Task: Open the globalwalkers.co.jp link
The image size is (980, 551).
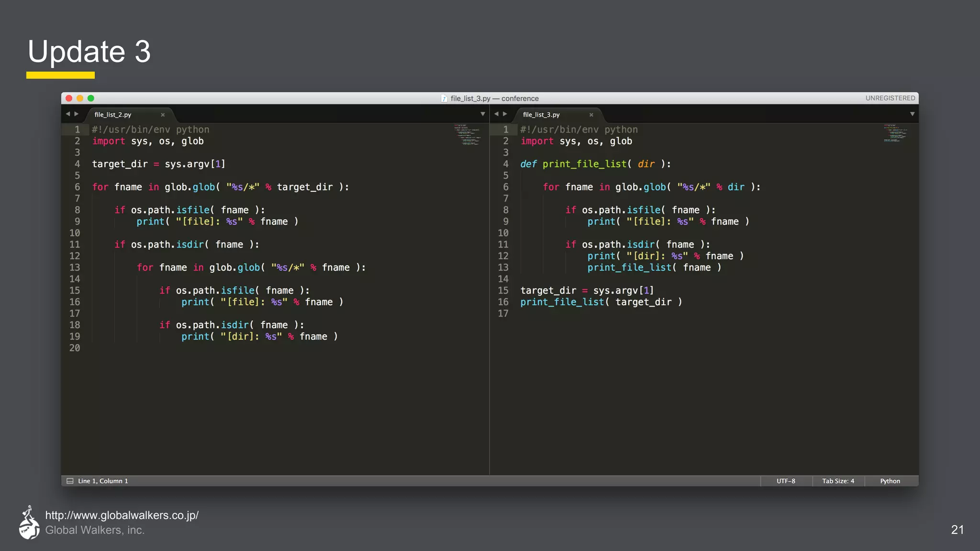Action: coord(122,515)
